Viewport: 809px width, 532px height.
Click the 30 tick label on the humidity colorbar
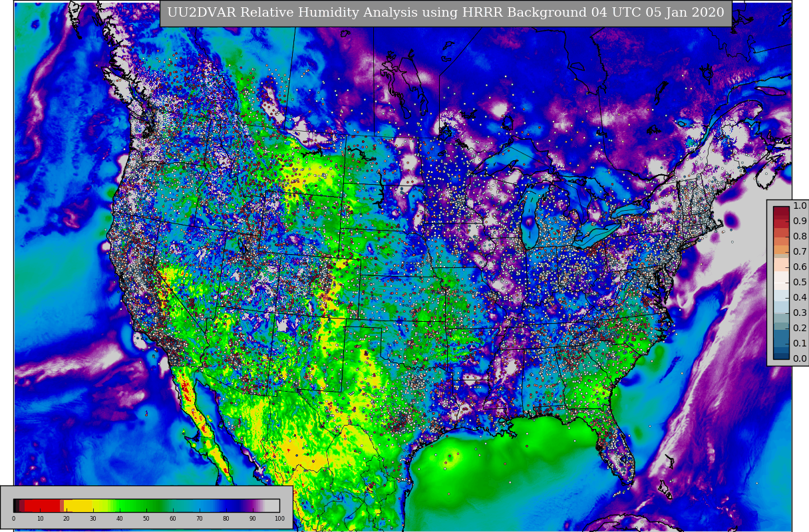93,519
